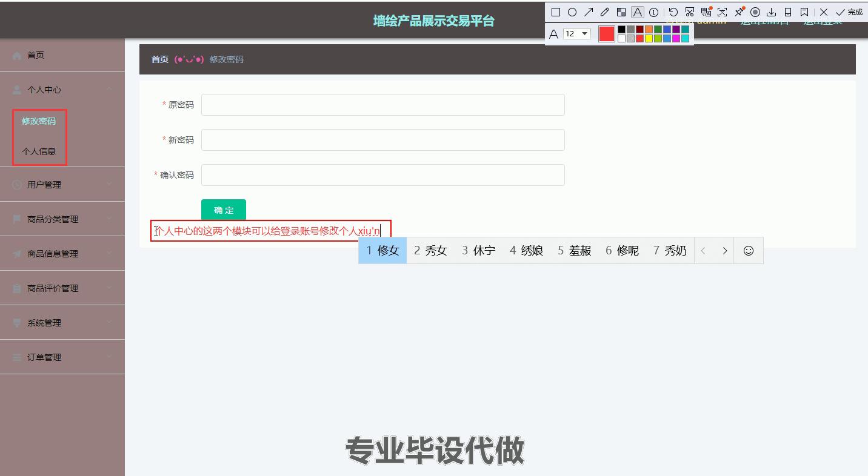Image resolution: width=868 pixels, height=476 pixels.
Task: Select the rectangle annotation tool
Action: (x=555, y=12)
